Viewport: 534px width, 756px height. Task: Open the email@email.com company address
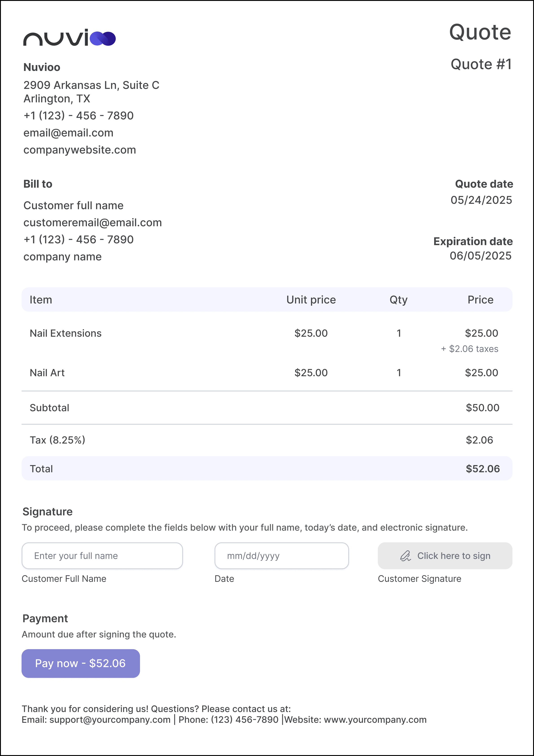pyautogui.click(x=68, y=133)
